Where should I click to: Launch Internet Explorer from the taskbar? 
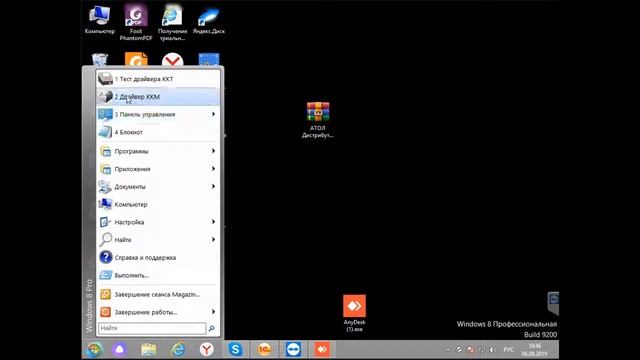(178, 350)
